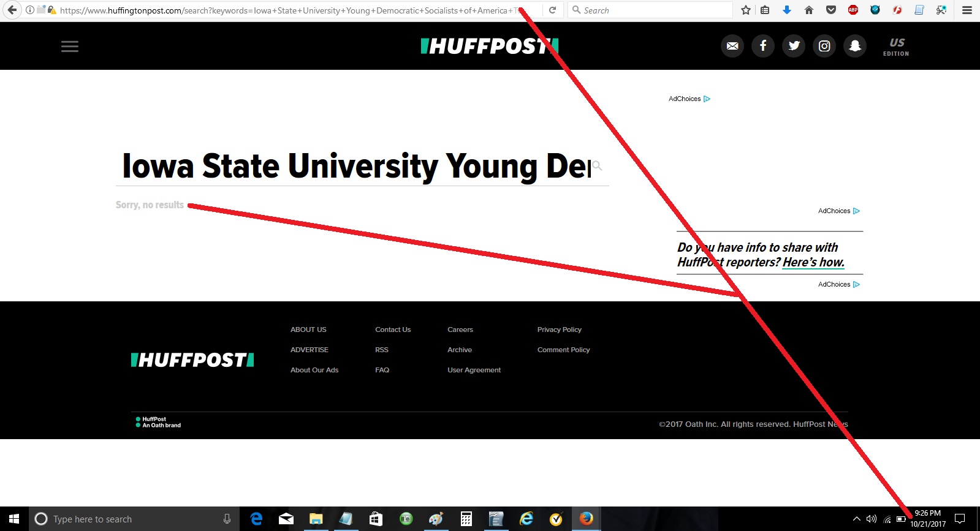Click the HuffPost Twitter icon

[x=794, y=46]
